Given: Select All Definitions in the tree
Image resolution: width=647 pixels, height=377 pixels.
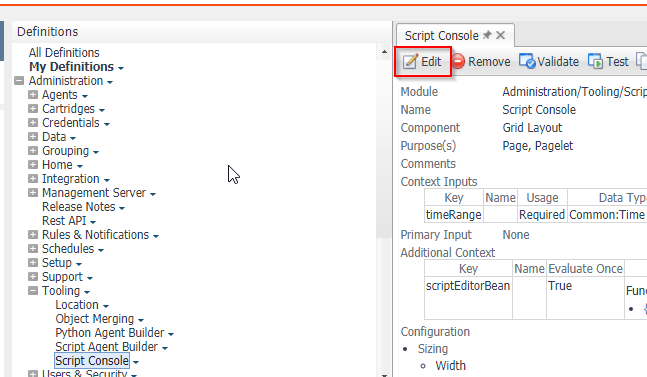Looking at the screenshot, I should point(64,52).
